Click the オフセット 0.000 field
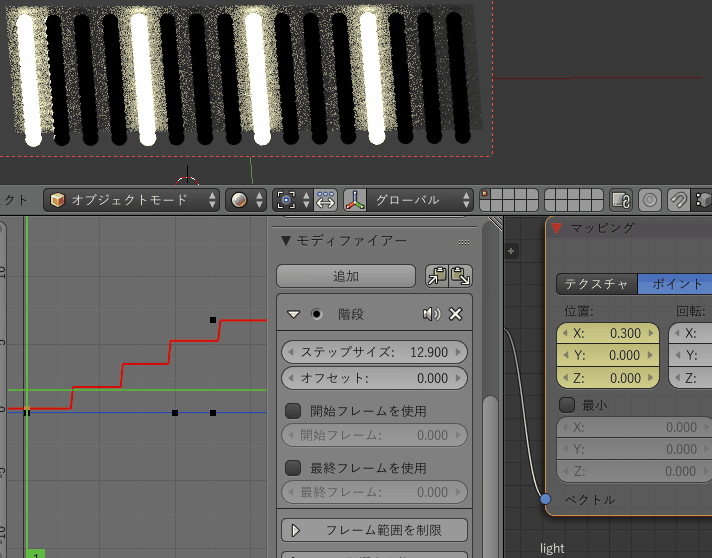712x558 pixels. (x=374, y=378)
